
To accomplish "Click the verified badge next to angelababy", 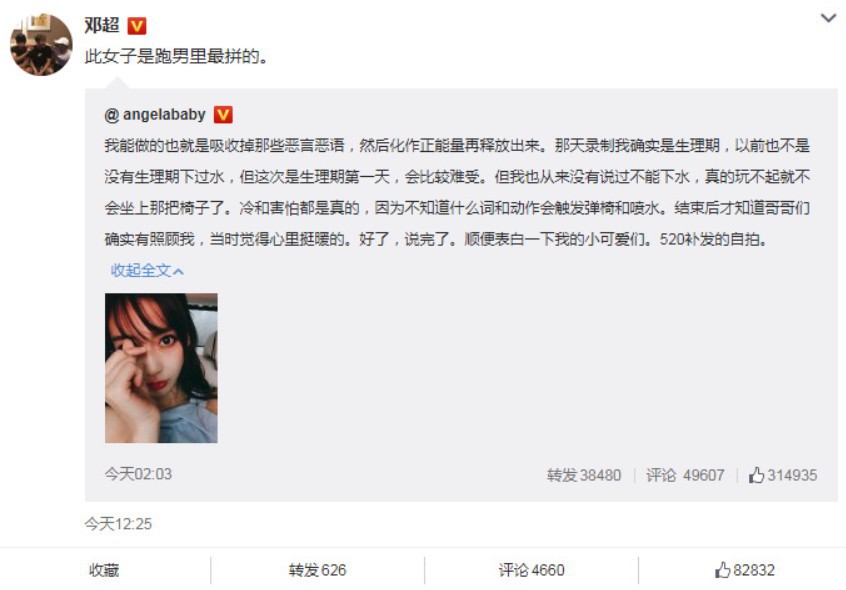I will (x=223, y=114).
